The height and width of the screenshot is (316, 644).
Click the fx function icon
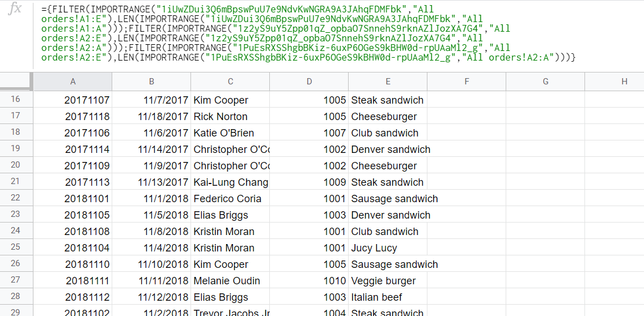coord(15,8)
